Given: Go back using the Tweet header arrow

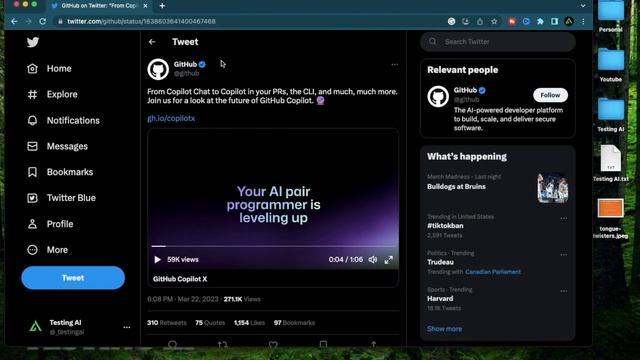Looking at the screenshot, I should (x=152, y=42).
